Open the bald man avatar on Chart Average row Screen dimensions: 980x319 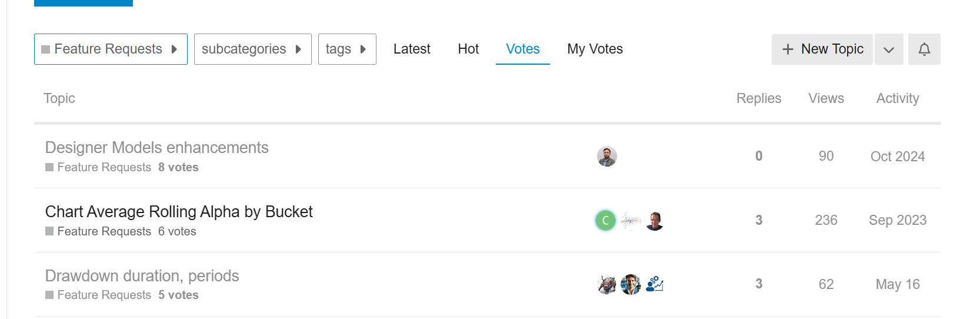pos(655,220)
